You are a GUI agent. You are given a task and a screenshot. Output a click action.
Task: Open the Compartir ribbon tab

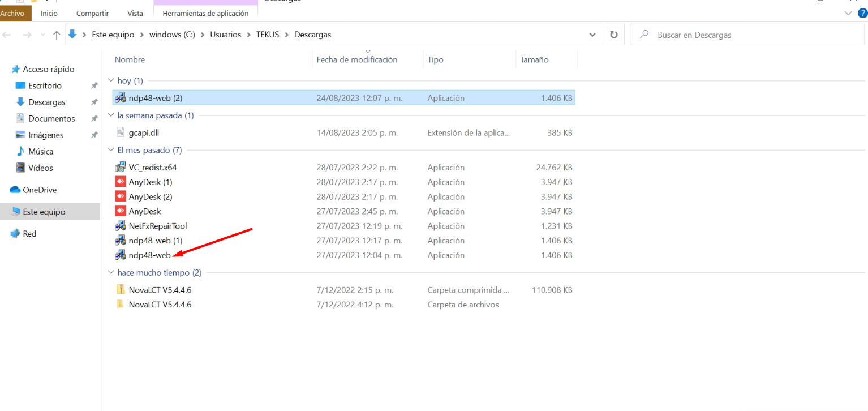click(x=92, y=13)
